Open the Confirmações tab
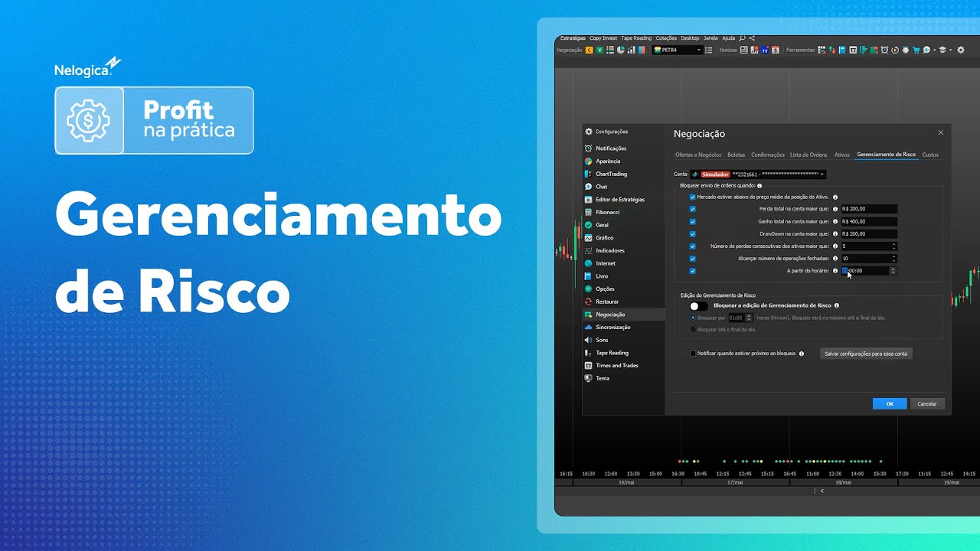 pos(768,155)
